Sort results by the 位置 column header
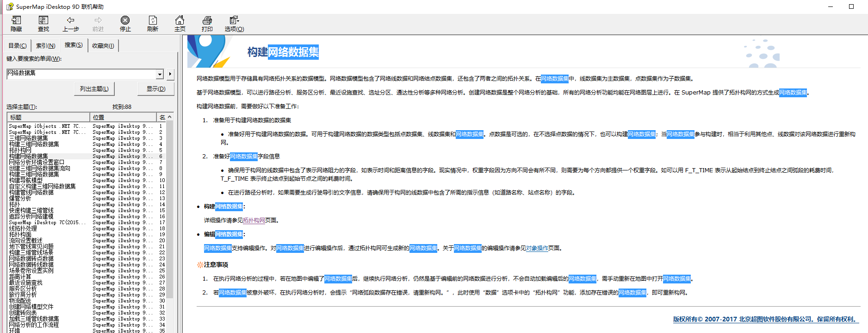Screen dimensions: 868x333 pos(123,117)
